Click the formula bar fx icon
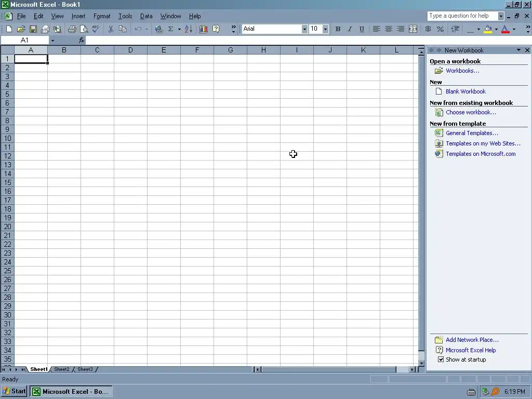The image size is (532, 399). tap(82, 41)
